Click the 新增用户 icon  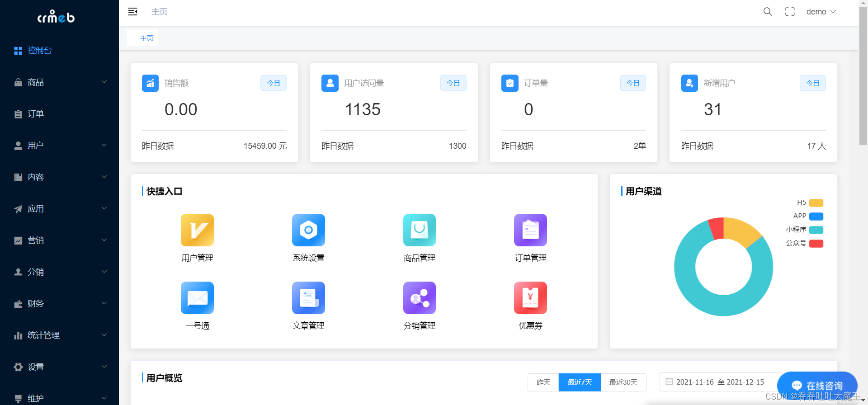pos(689,83)
